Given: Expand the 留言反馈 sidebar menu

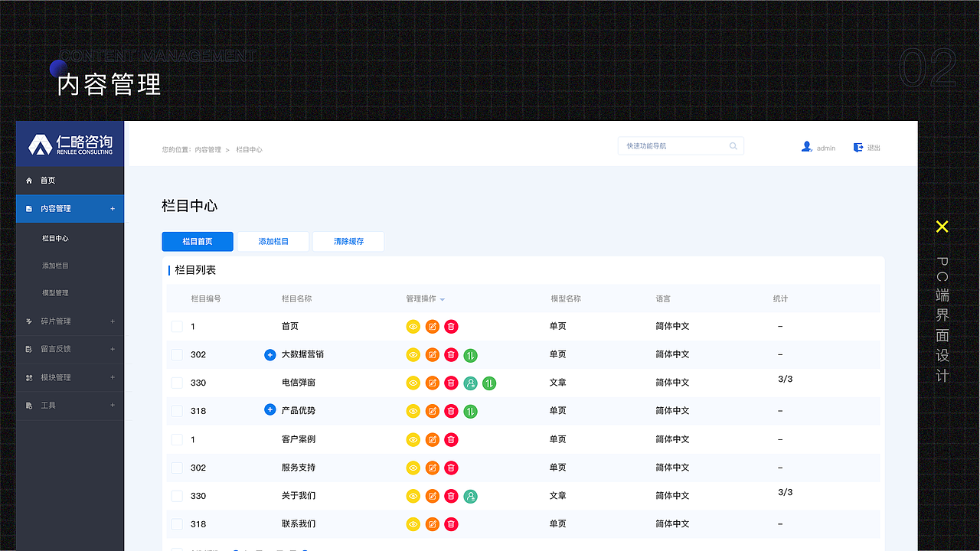Looking at the screenshot, I should pos(113,349).
